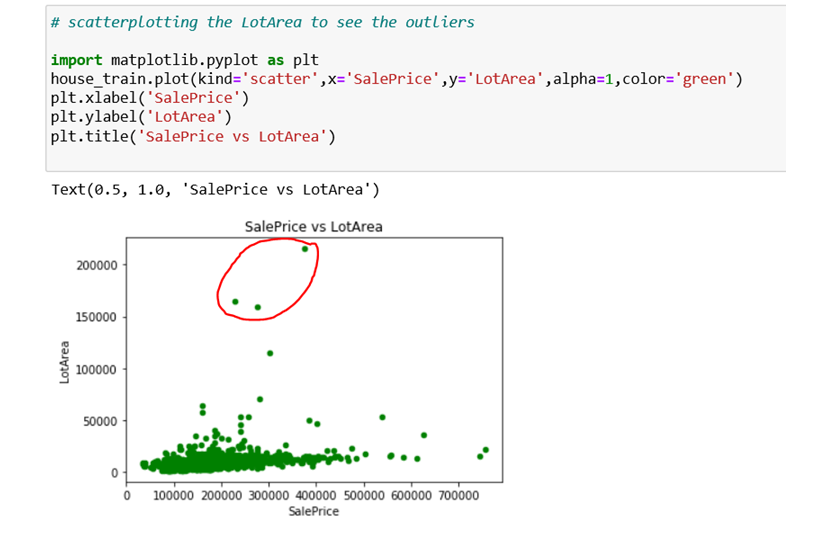Click the outlier point near LotArea 115000
The height and width of the screenshot is (559, 826).
pyautogui.click(x=270, y=353)
